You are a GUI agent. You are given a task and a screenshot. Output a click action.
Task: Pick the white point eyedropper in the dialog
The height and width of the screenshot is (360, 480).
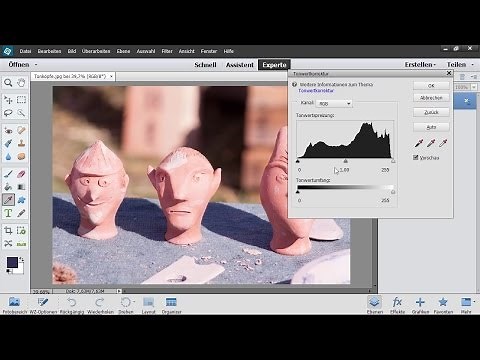tap(443, 143)
